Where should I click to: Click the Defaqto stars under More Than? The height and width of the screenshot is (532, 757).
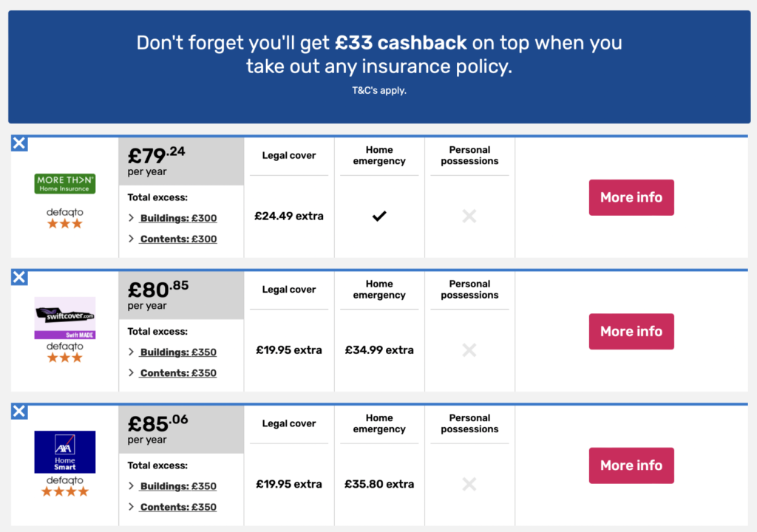pyautogui.click(x=65, y=224)
